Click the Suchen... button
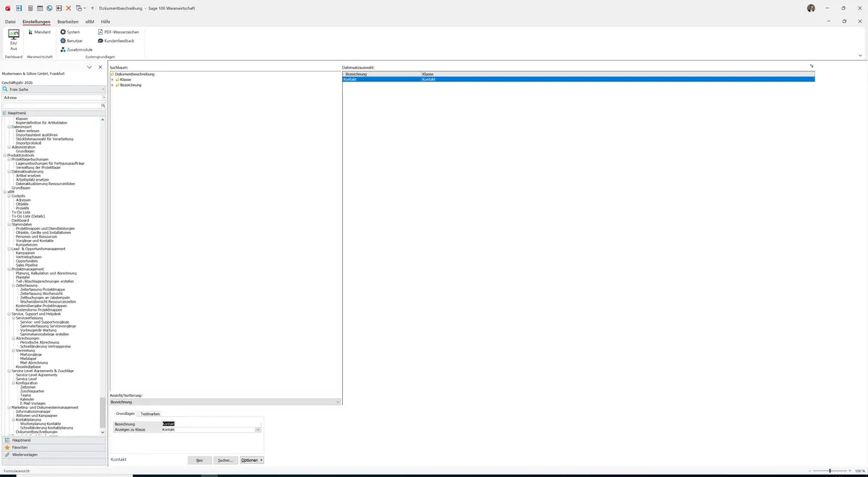868x477 pixels. point(226,460)
